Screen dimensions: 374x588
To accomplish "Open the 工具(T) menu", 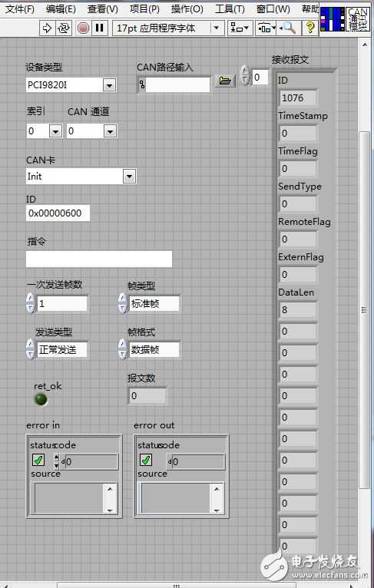I will coord(230,8).
